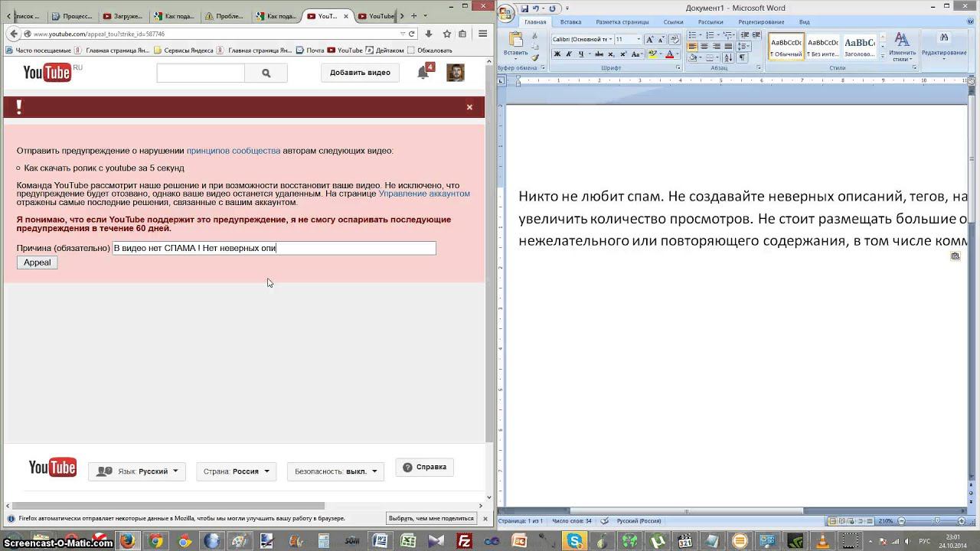Increase font size in Word ribbon

pos(650,39)
